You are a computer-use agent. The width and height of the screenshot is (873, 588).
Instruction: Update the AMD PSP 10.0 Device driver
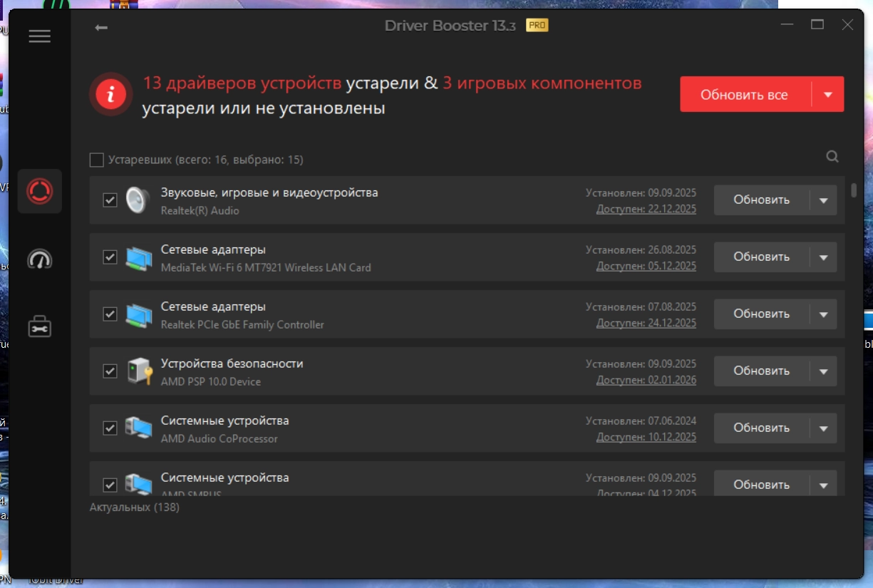pyautogui.click(x=761, y=371)
